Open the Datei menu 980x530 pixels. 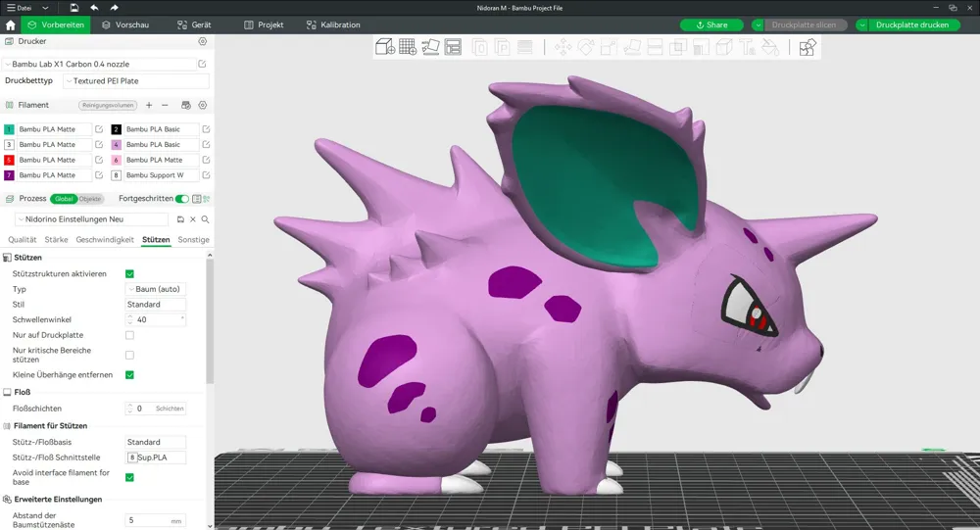click(x=20, y=8)
